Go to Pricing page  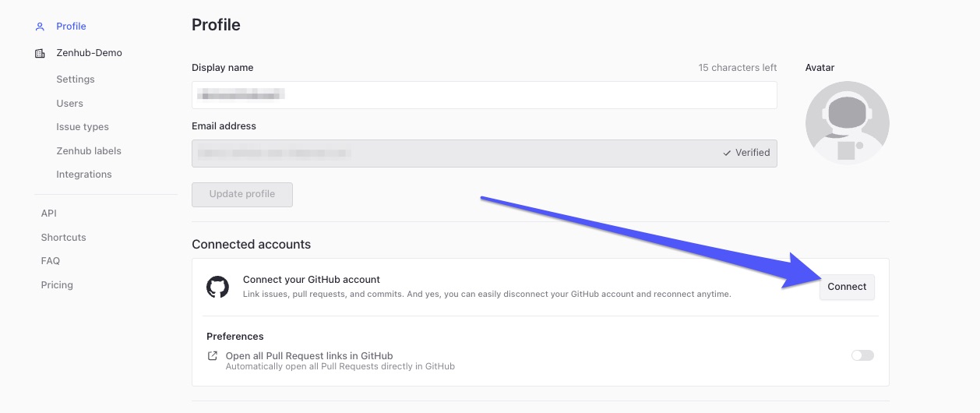point(57,285)
